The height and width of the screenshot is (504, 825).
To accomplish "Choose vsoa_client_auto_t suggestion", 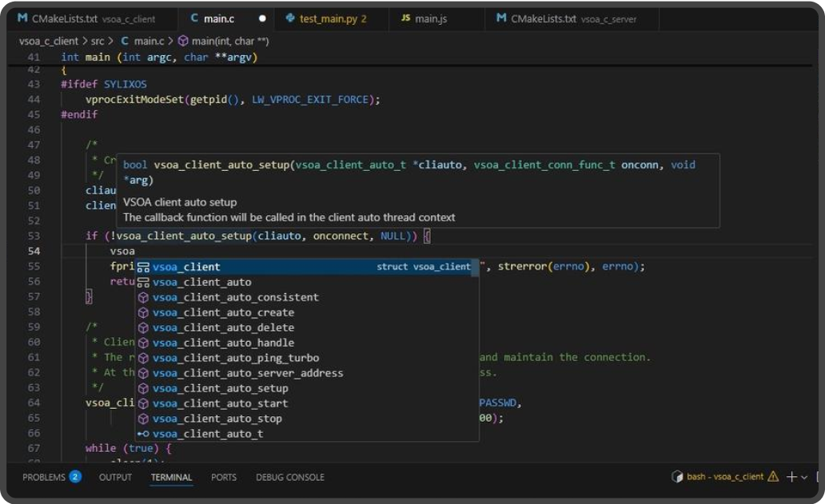I will click(307, 434).
